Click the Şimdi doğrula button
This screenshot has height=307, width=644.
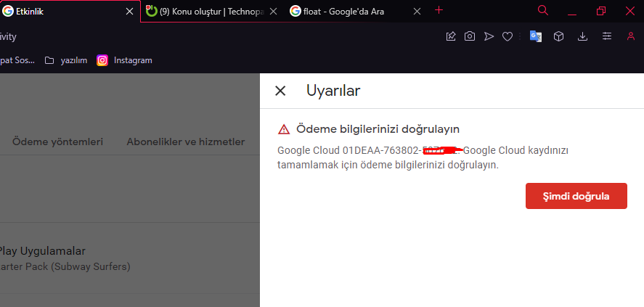(x=576, y=196)
